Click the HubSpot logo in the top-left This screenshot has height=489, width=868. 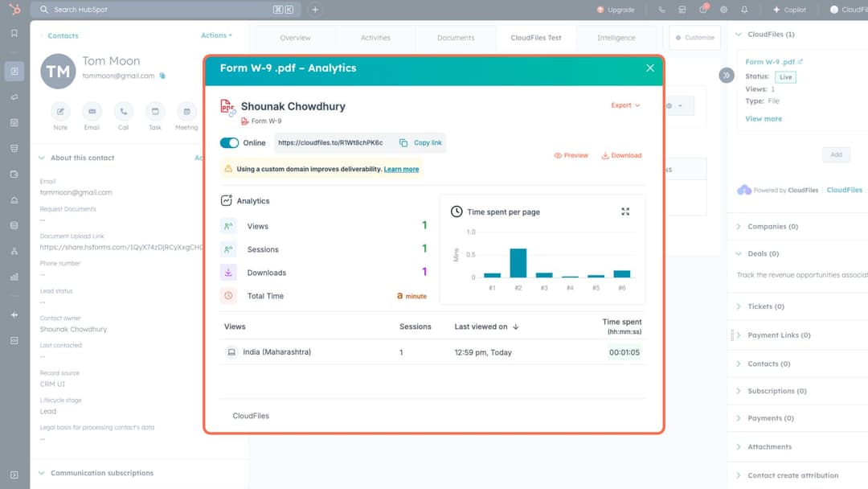click(x=14, y=9)
